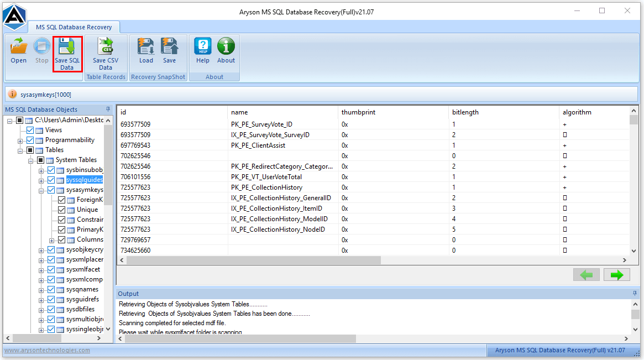Click the info icon beside sysasymkeys[1000]
This screenshot has height=360, width=644.
[x=13, y=94]
